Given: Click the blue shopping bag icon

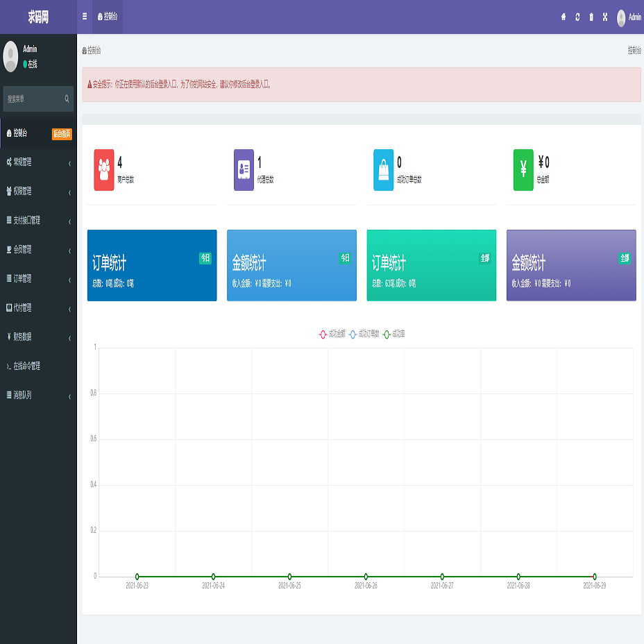Looking at the screenshot, I should pos(384,169).
